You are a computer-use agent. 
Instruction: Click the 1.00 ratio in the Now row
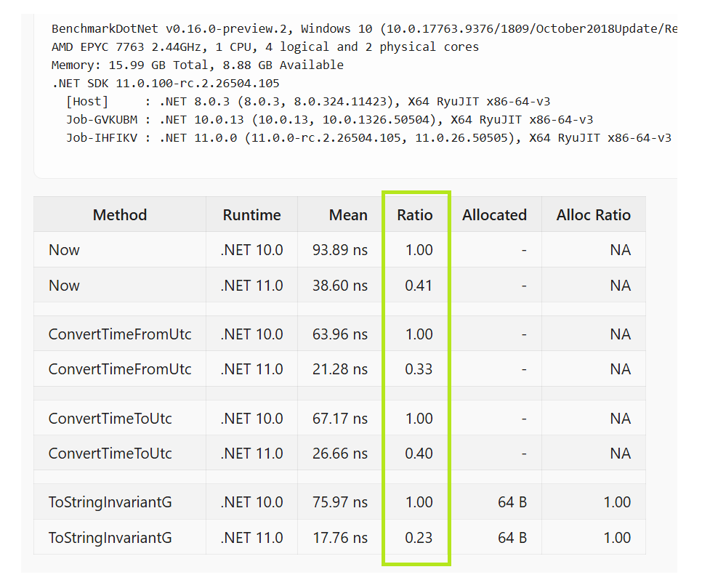click(x=419, y=250)
